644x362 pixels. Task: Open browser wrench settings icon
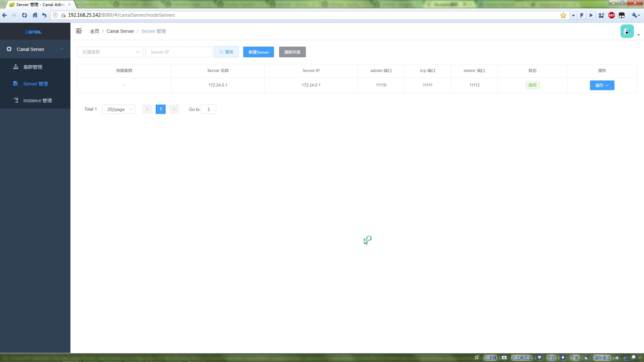635,15
